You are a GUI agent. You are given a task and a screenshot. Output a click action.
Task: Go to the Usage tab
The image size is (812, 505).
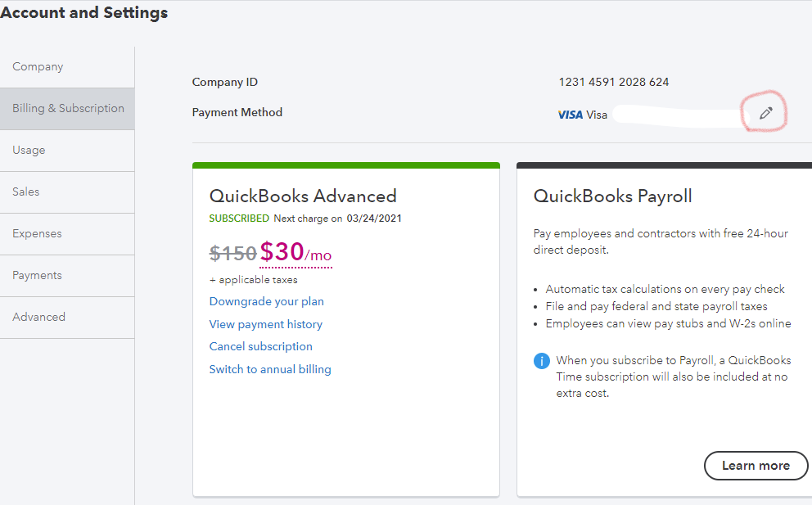click(67, 151)
